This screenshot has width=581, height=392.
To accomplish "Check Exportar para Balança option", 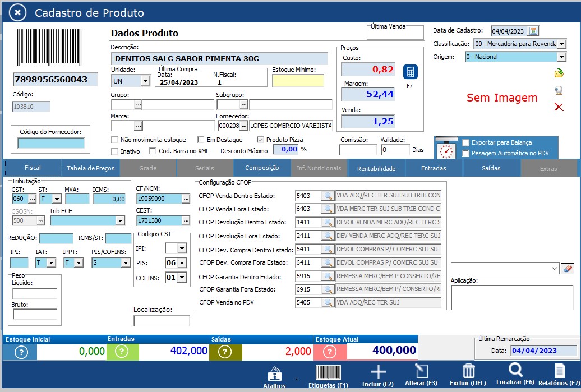I will [x=466, y=143].
